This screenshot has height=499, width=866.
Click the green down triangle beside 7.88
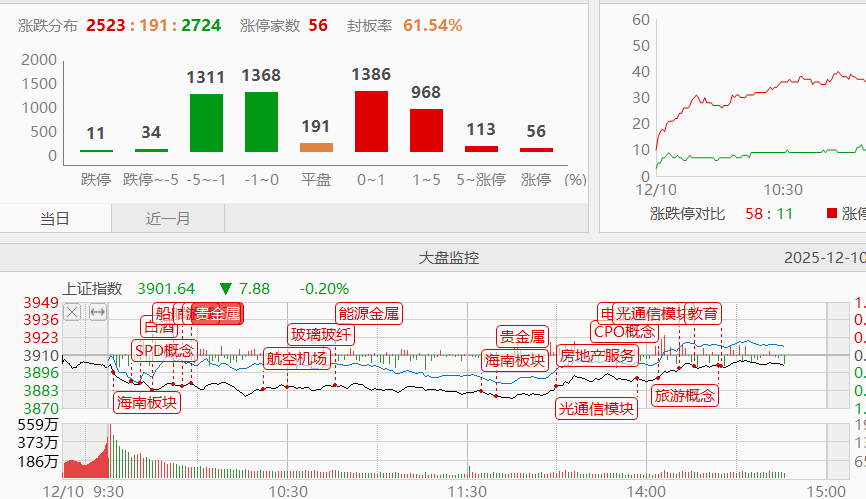[x=226, y=288]
